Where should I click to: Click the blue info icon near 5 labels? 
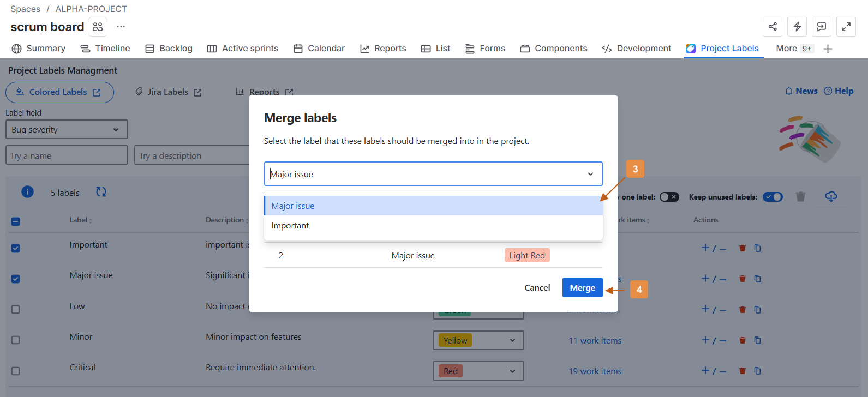(27, 192)
